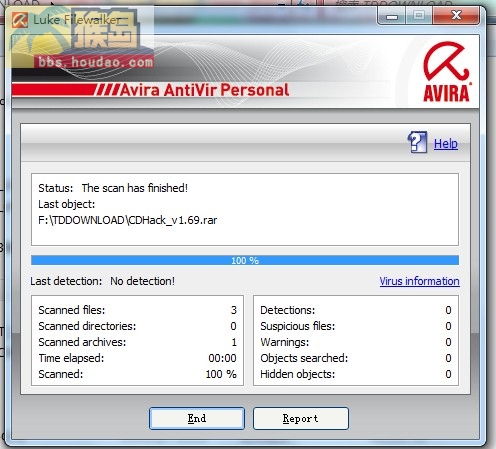Click the disabled maximize window button

pos(419,16)
